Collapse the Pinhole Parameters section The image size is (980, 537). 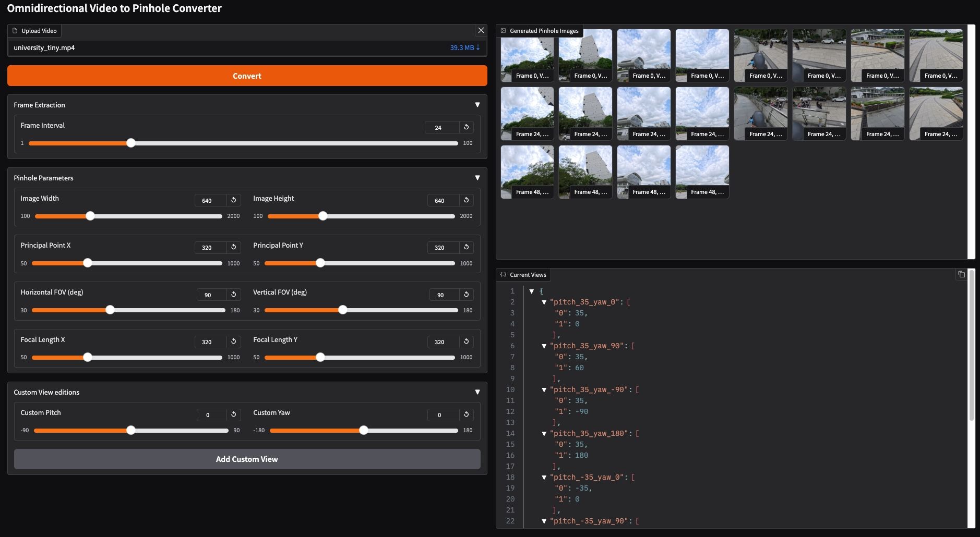coord(477,178)
